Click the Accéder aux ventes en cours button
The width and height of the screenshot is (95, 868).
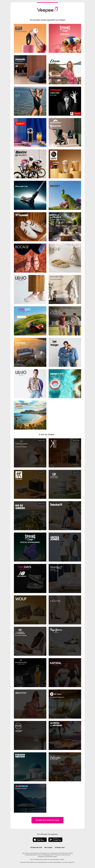click(x=47, y=820)
